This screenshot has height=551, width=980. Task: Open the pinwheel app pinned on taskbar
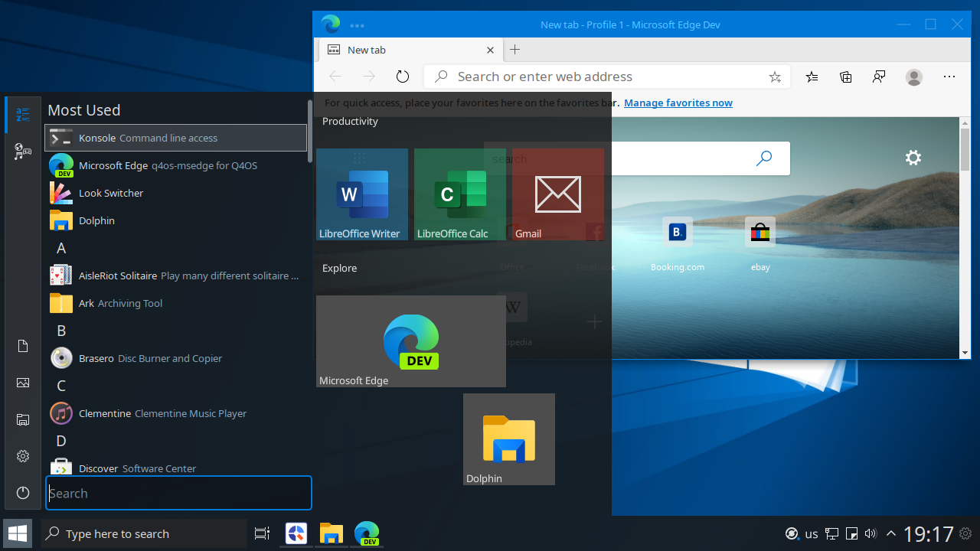coord(296,533)
